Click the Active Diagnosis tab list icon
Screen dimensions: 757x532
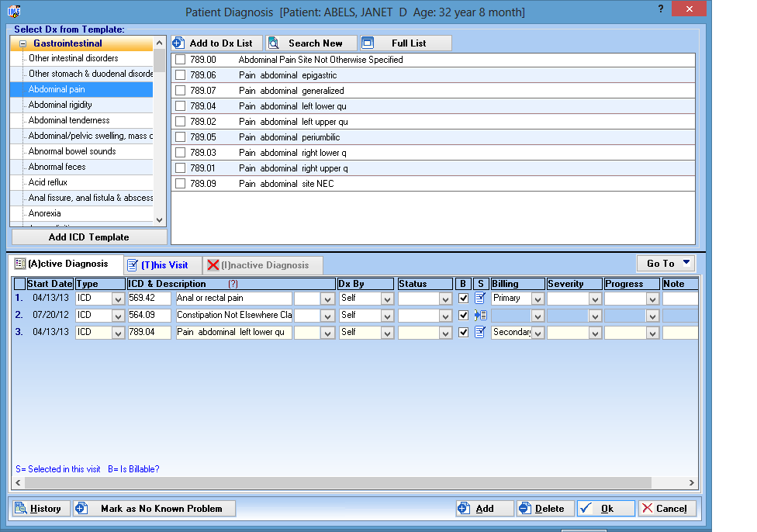[20, 264]
